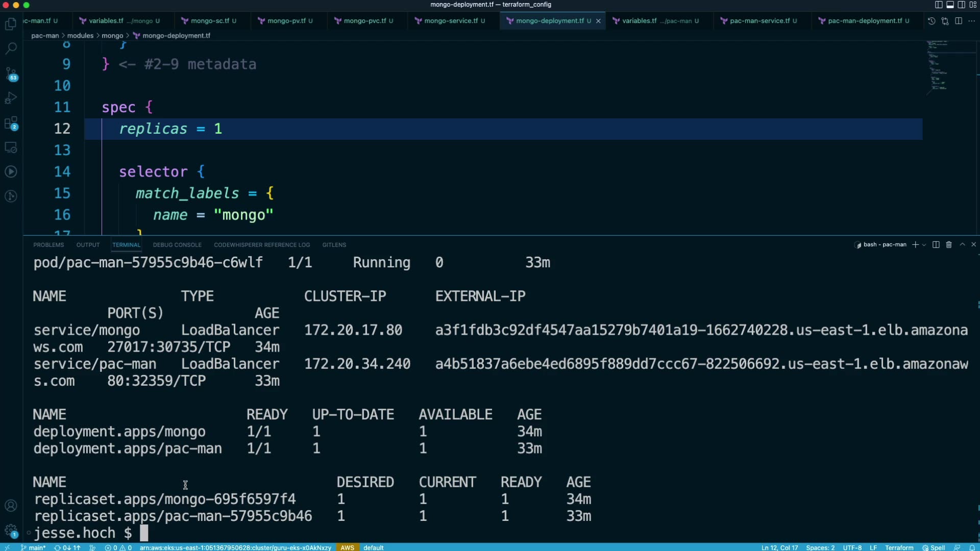The width and height of the screenshot is (980, 551).
Task: Click the Terraform language mode in status bar
Action: 899,547
